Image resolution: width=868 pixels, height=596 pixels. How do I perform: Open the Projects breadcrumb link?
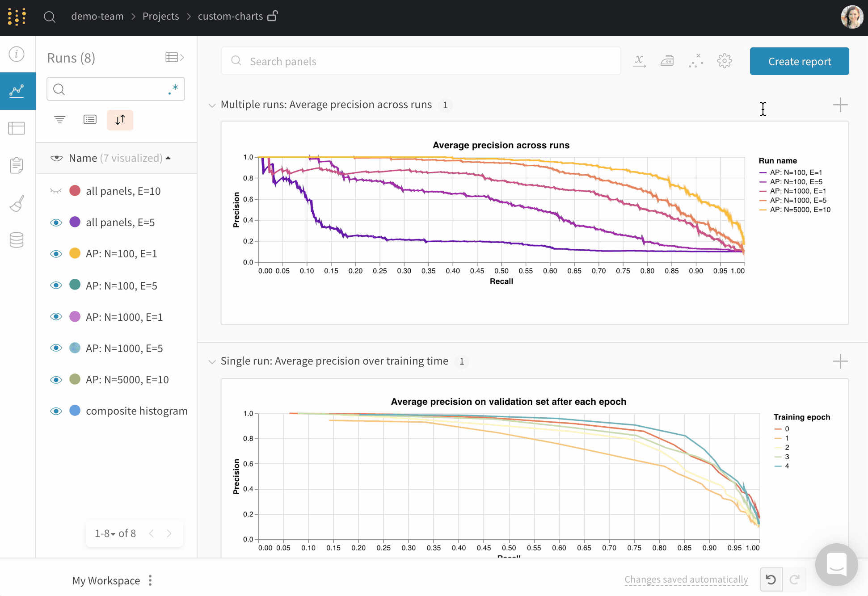[x=160, y=16]
